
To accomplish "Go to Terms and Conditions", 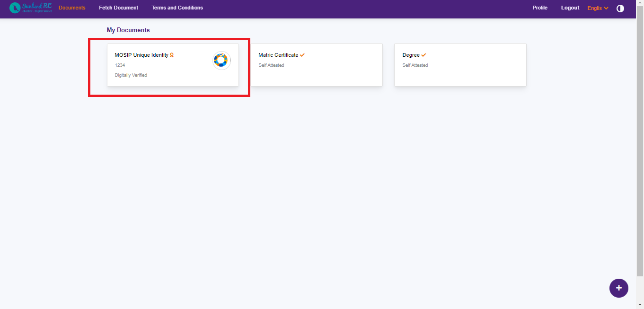I will point(177,8).
